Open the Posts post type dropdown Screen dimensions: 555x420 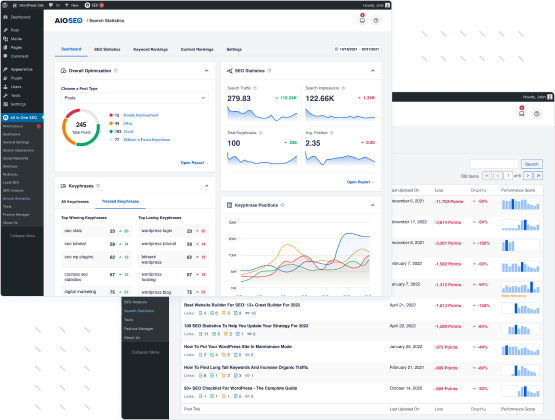click(135, 98)
